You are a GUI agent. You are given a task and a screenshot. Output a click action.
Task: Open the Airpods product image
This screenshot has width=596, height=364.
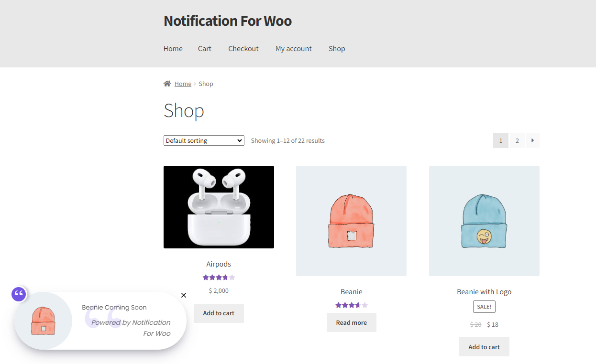click(x=219, y=207)
